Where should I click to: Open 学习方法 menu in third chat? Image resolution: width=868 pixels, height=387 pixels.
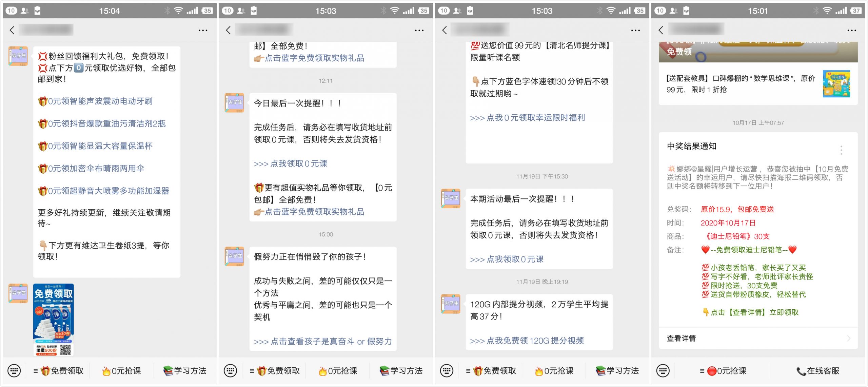pyautogui.click(x=617, y=371)
